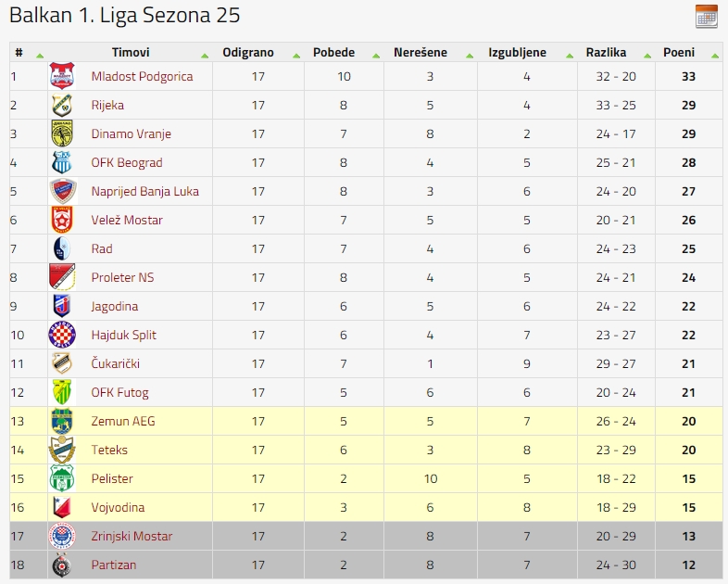The height and width of the screenshot is (584, 728).
Task: Open Čukarički team page
Action: (115, 363)
